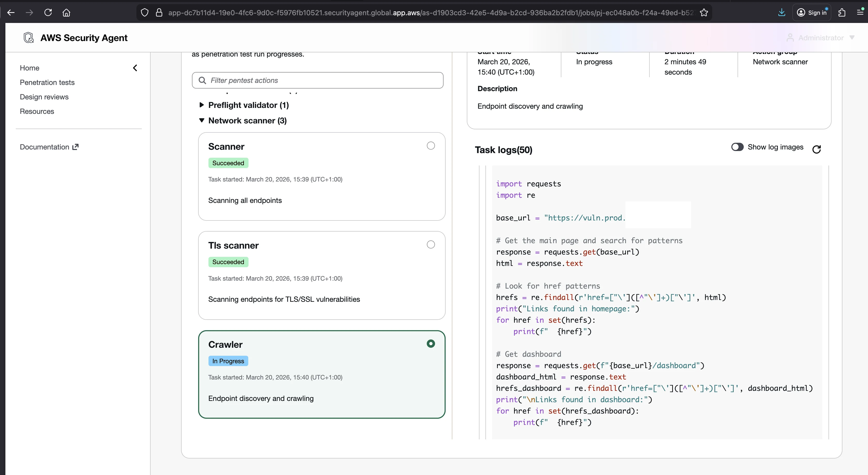The height and width of the screenshot is (475, 868).
Task: Open Resources in the sidebar
Action: pos(37,112)
